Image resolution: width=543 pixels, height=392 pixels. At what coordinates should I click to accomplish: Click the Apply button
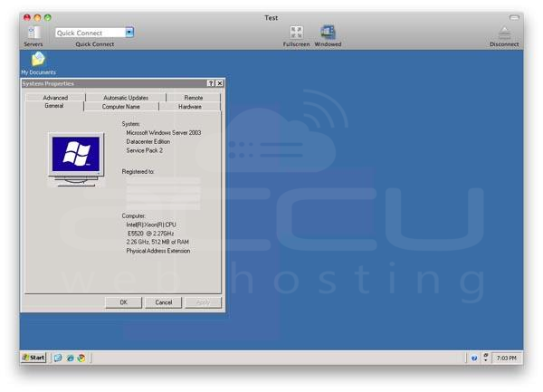[x=203, y=302]
